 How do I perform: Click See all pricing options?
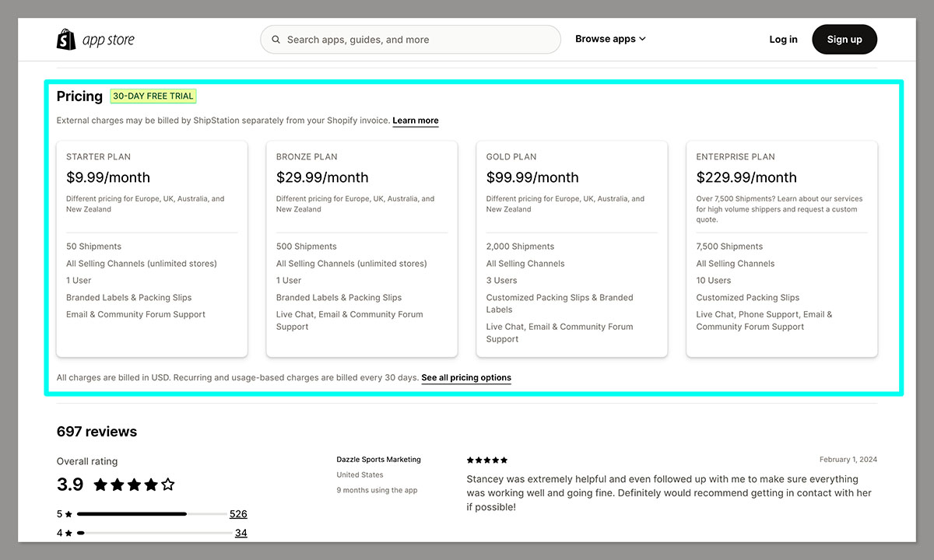pos(465,377)
